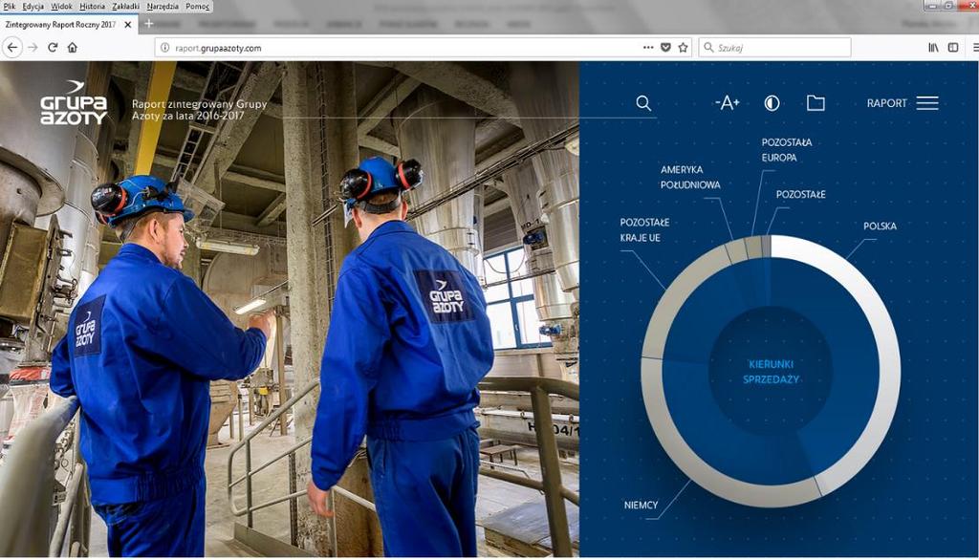Go back to previous page
This screenshot has width=979, height=560.
tap(12, 48)
